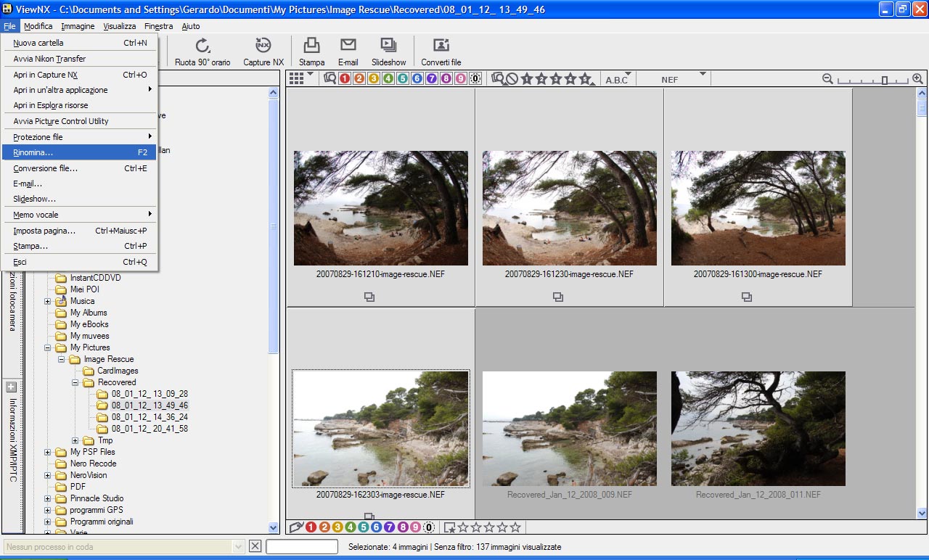Open the Informazioni XMP/IPTC side tab
Image resolution: width=929 pixels, height=560 pixels.
coord(13,440)
